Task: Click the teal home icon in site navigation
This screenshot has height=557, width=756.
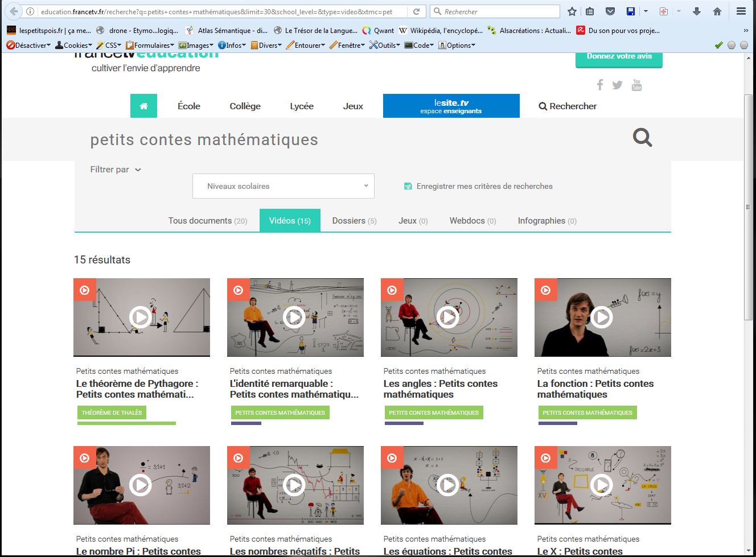Action: click(143, 106)
